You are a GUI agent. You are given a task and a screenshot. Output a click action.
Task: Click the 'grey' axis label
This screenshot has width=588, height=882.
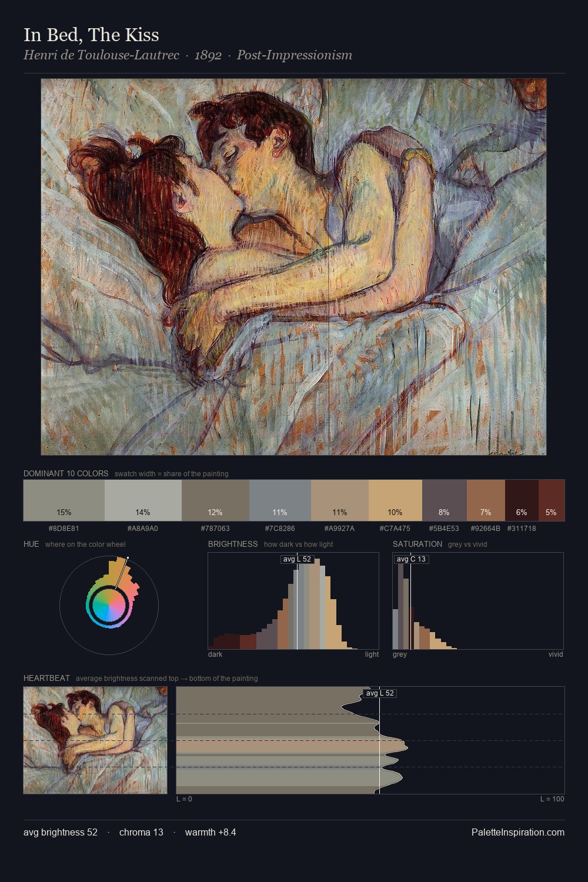(400, 654)
